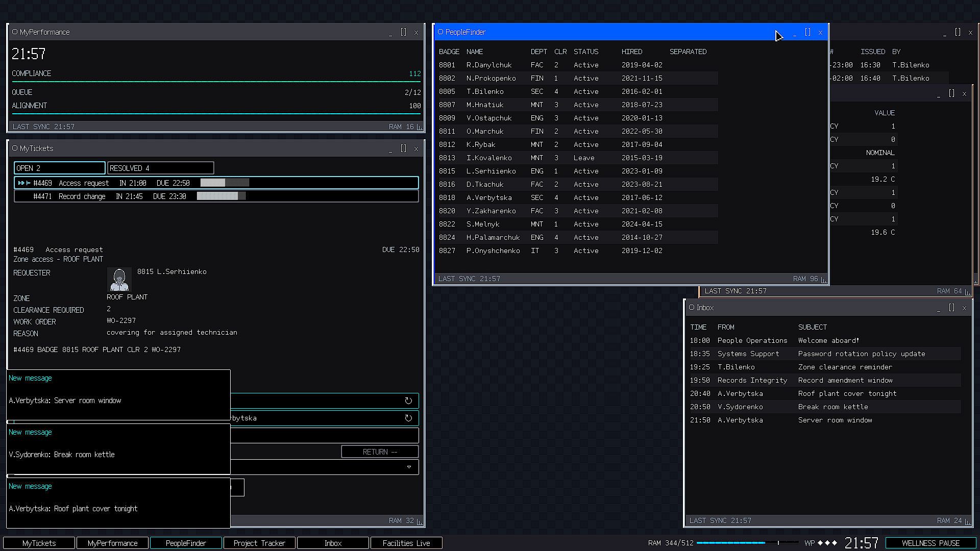
Task: Click the SUBJECT column header in Inbox
Action: pos(813,327)
